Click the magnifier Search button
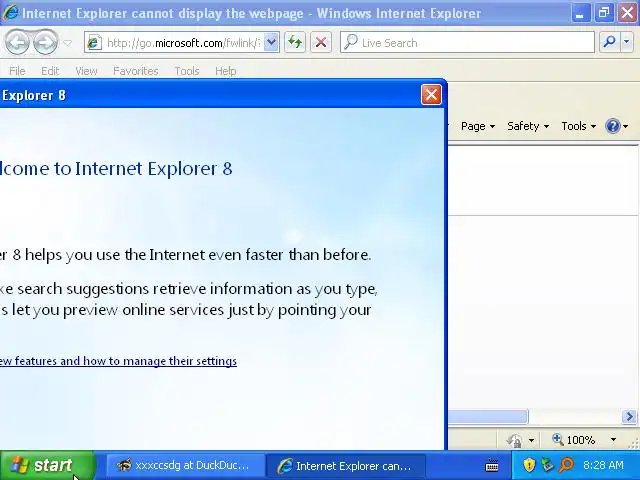Screen dimensions: 640x480 pyautogui.click(x=609, y=42)
